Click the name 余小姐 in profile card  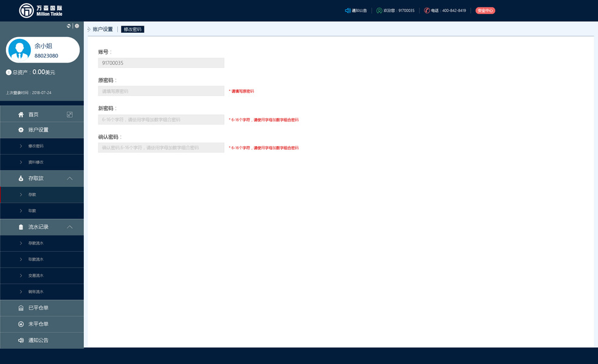(43, 45)
